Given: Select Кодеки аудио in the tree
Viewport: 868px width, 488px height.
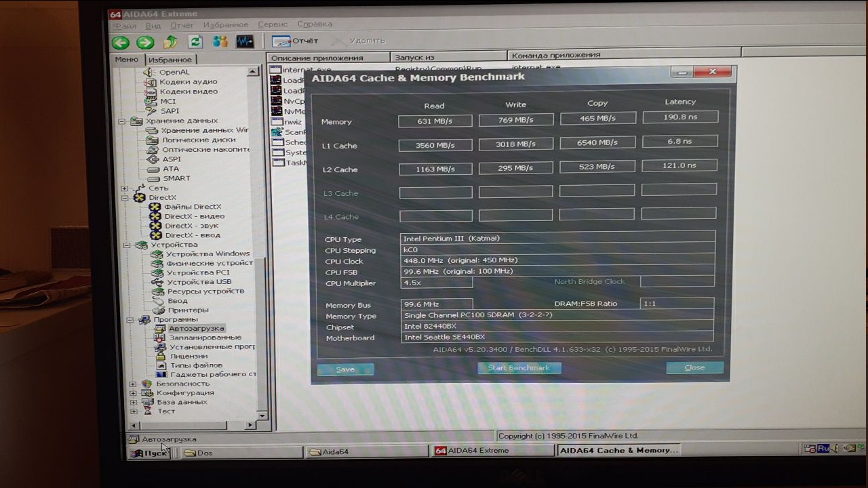Looking at the screenshot, I should [188, 82].
